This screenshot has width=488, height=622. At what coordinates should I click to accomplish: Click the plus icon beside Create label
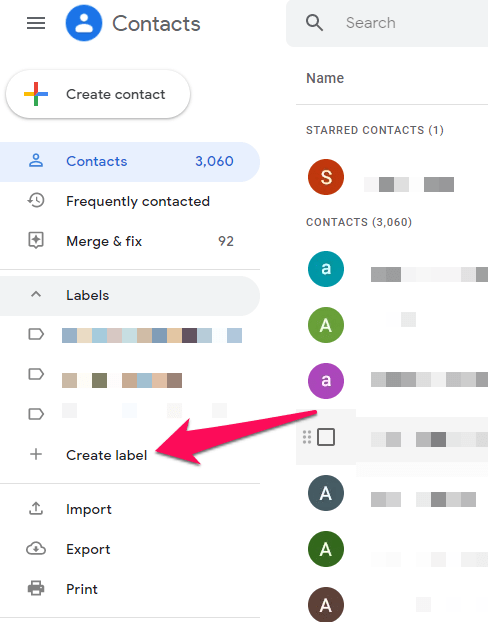pyautogui.click(x=36, y=454)
